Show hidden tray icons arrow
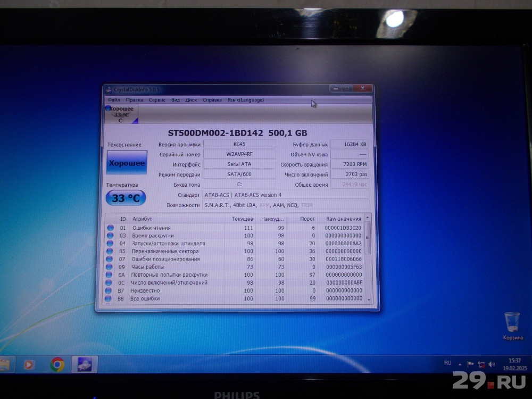The height and width of the screenshot is (399, 532). coord(460,364)
